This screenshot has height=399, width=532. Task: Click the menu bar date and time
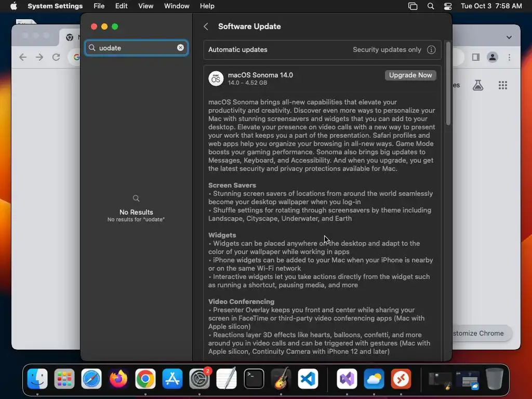tap(491, 6)
